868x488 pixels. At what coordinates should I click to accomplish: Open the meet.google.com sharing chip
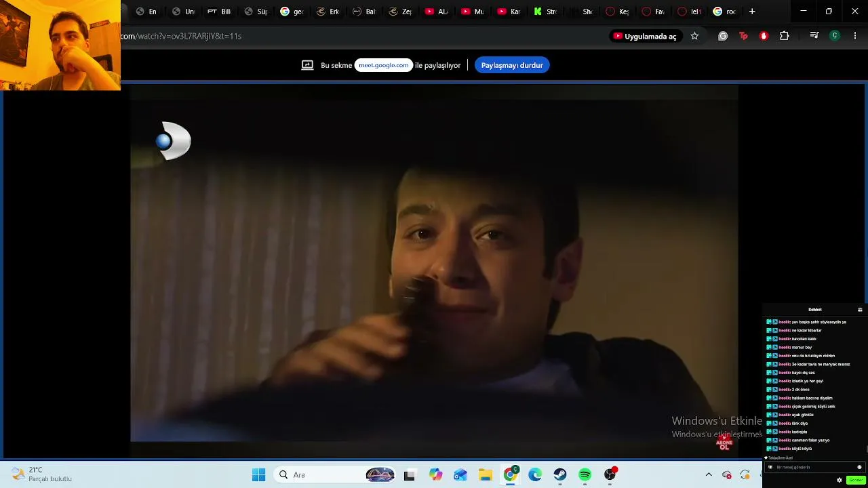tap(384, 65)
